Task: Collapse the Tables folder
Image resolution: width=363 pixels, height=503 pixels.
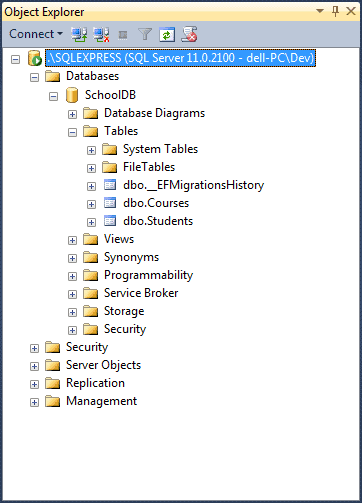Action: pos(72,132)
